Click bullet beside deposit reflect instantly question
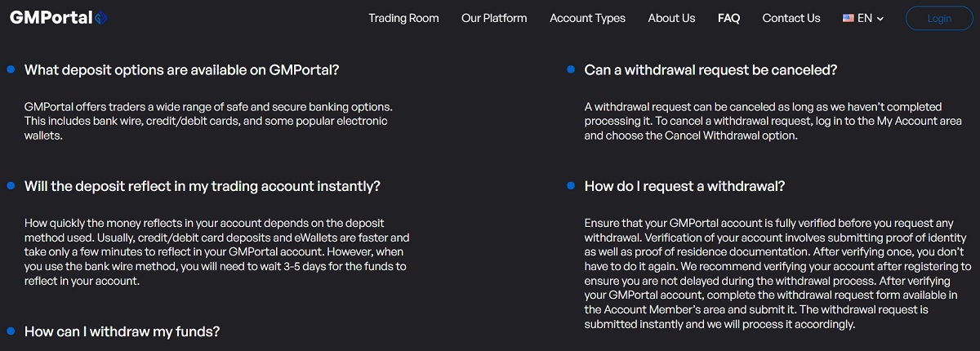 (11, 185)
